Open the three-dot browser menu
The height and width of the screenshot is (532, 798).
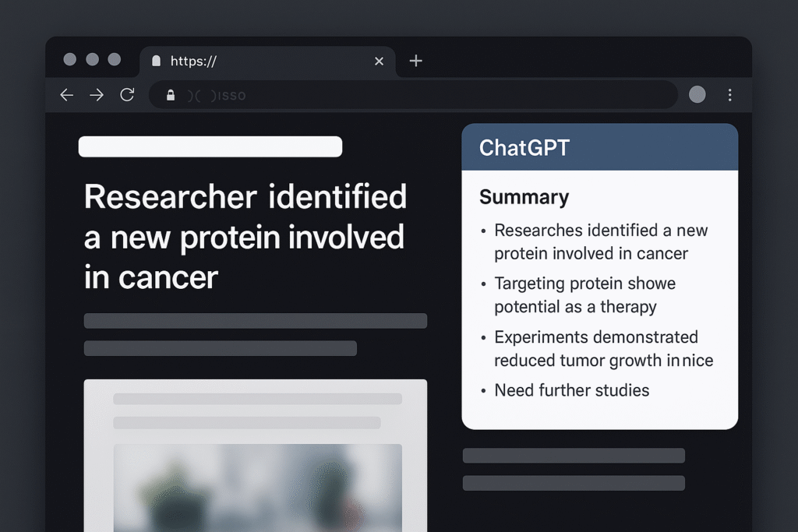[729, 94]
